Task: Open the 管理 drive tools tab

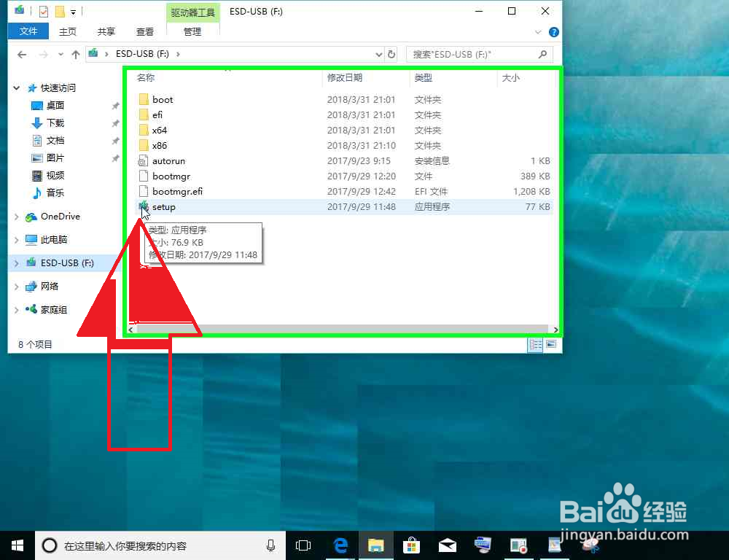Action: pyautogui.click(x=192, y=31)
